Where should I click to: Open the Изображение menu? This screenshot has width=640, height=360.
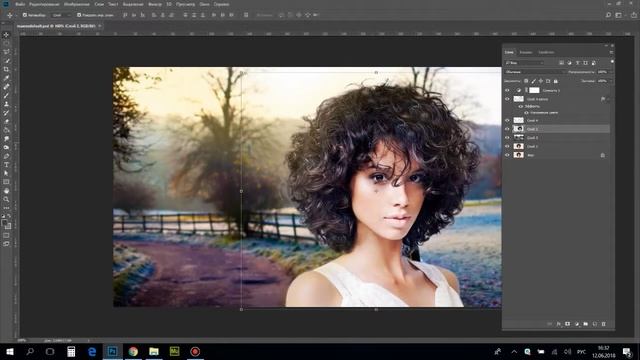tap(77, 4)
